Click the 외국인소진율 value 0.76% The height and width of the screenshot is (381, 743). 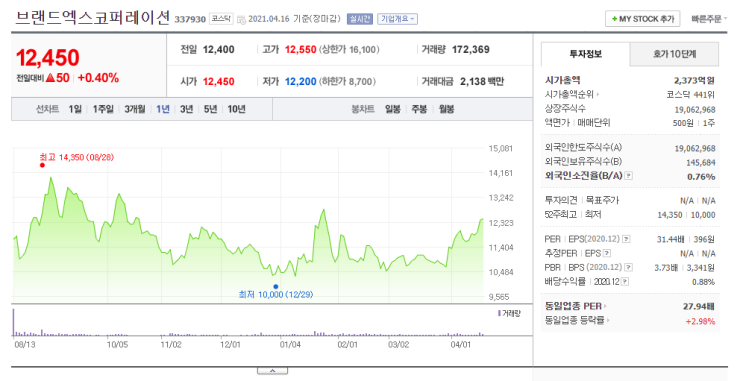tap(701, 177)
